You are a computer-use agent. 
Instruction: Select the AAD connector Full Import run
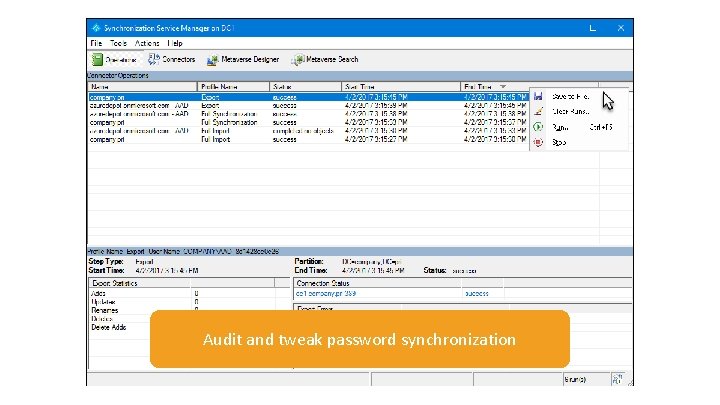[x=309, y=131]
